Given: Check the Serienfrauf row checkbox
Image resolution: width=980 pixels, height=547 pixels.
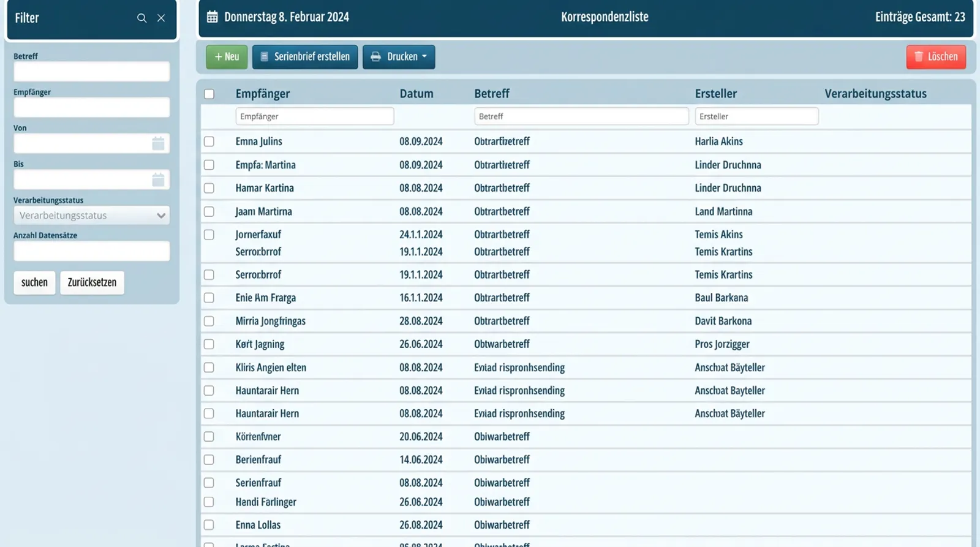Looking at the screenshot, I should (x=209, y=483).
